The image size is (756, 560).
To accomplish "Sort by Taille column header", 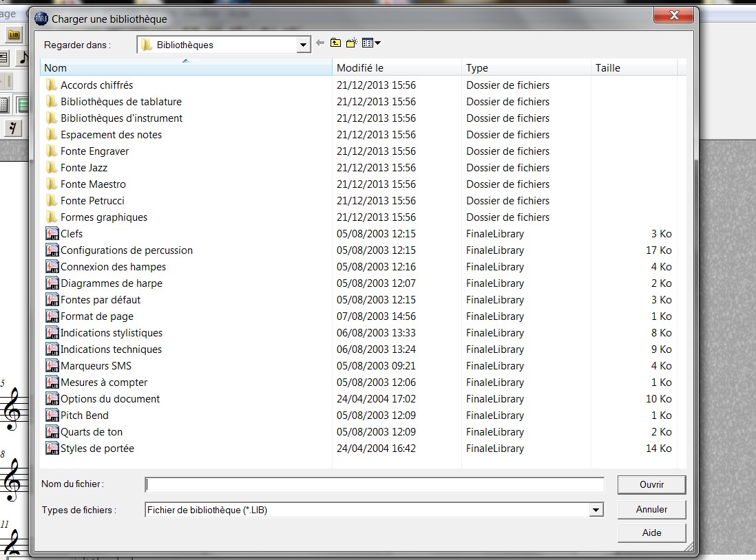I will [633, 67].
